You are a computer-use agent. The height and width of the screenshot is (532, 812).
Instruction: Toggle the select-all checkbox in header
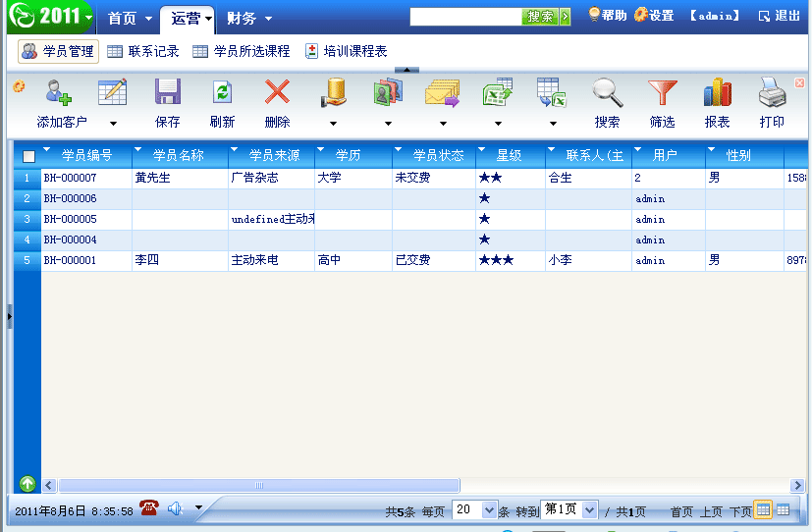tap(29, 156)
